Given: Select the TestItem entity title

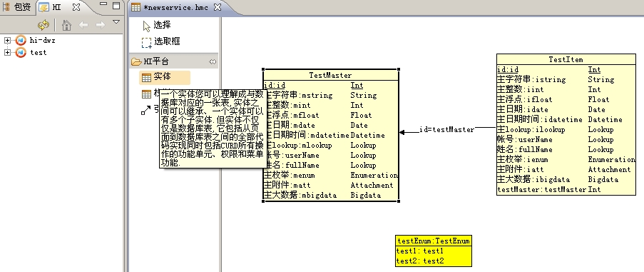Looking at the screenshot, I should pyautogui.click(x=566, y=59).
